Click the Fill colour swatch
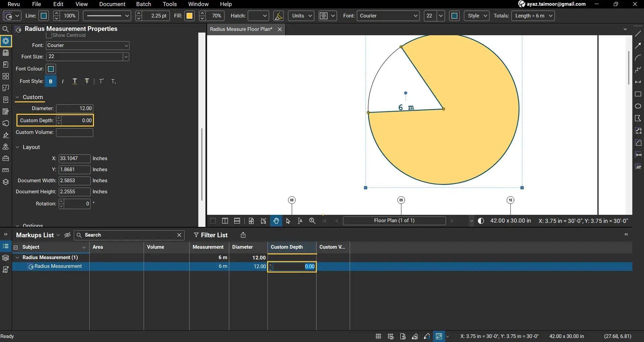The height and width of the screenshot is (342, 644). tap(190, 16)
